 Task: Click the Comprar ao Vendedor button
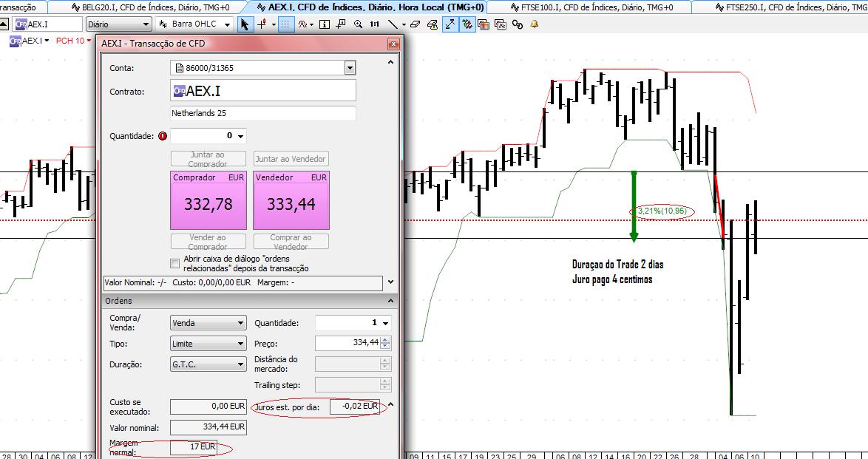click(291, 242)
